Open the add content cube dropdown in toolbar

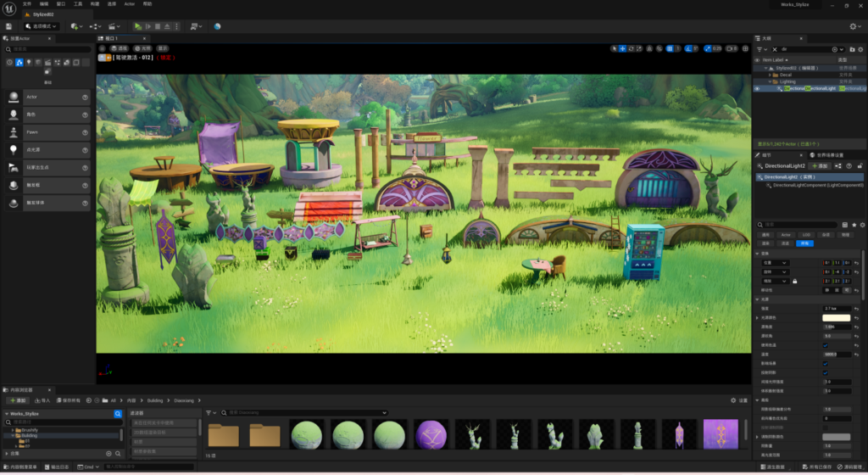click(x=76, y=26)
